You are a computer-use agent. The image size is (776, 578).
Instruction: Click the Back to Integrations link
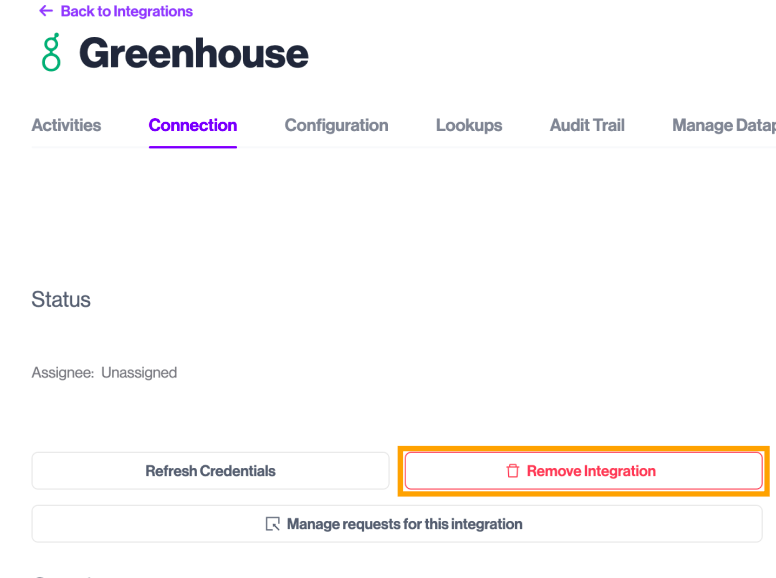click(127, 11)
